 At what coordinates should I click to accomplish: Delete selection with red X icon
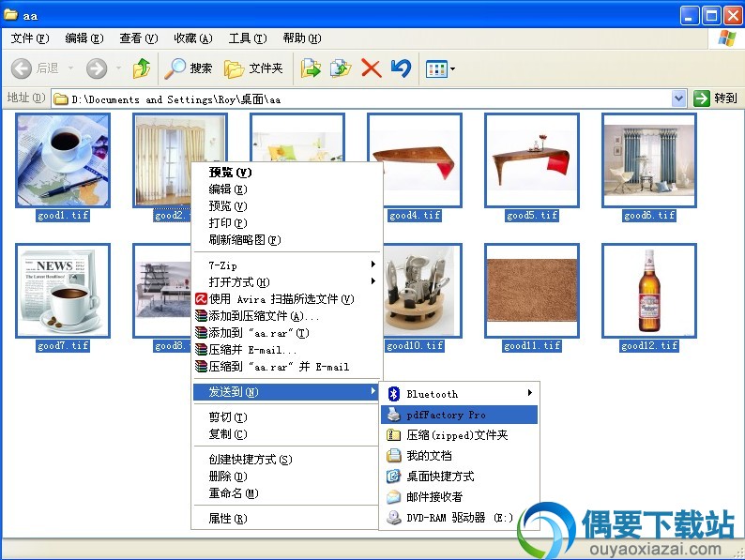point(371,68)
